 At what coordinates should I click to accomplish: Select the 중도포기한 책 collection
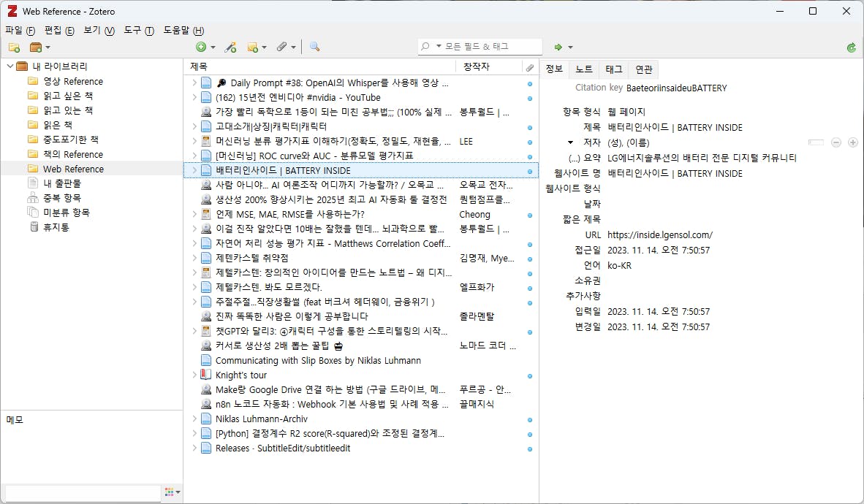coord(70,140)
